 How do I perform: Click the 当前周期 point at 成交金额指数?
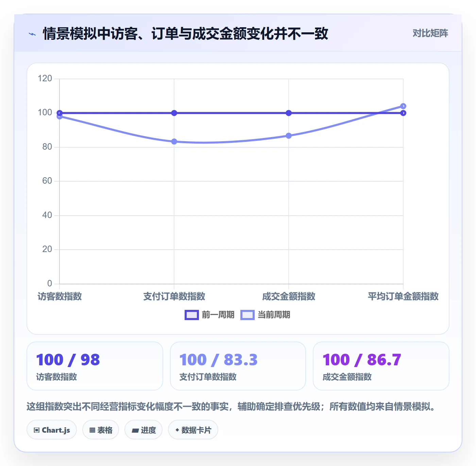289,136
